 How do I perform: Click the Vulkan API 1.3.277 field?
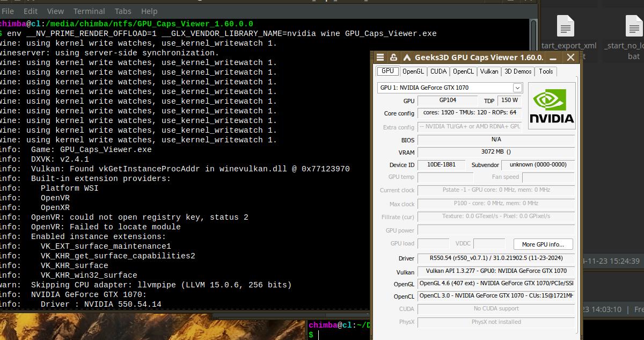[496, 271]
